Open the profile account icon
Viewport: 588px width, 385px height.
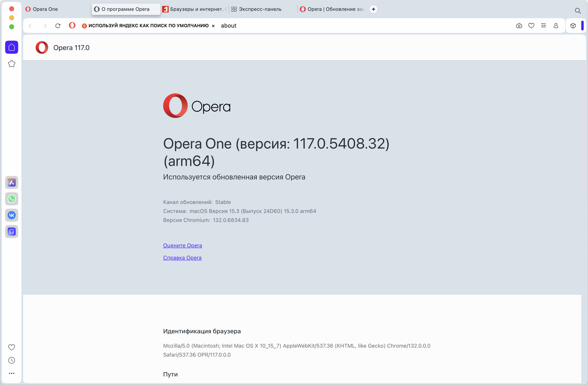[556, 25]
